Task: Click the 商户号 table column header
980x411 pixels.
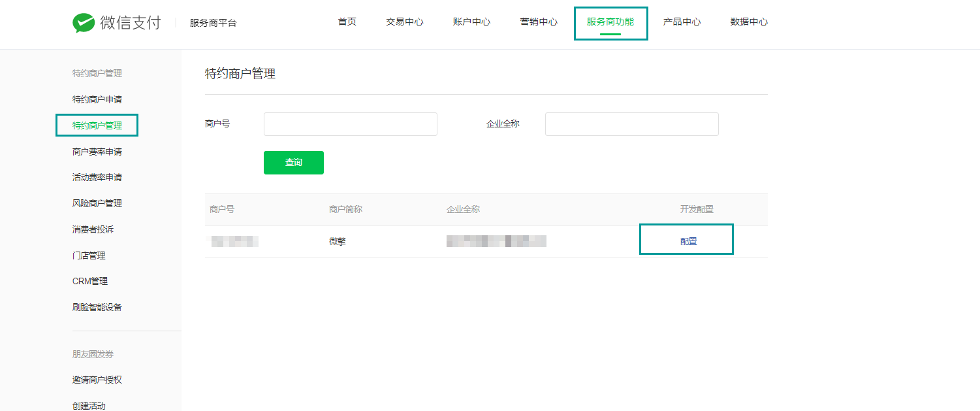Action: coord(222,209)
